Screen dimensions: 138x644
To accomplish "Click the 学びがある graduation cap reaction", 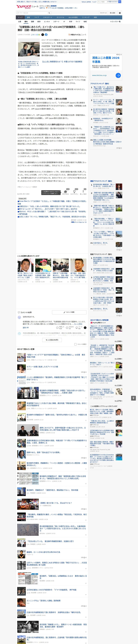I will click(66, 192).
